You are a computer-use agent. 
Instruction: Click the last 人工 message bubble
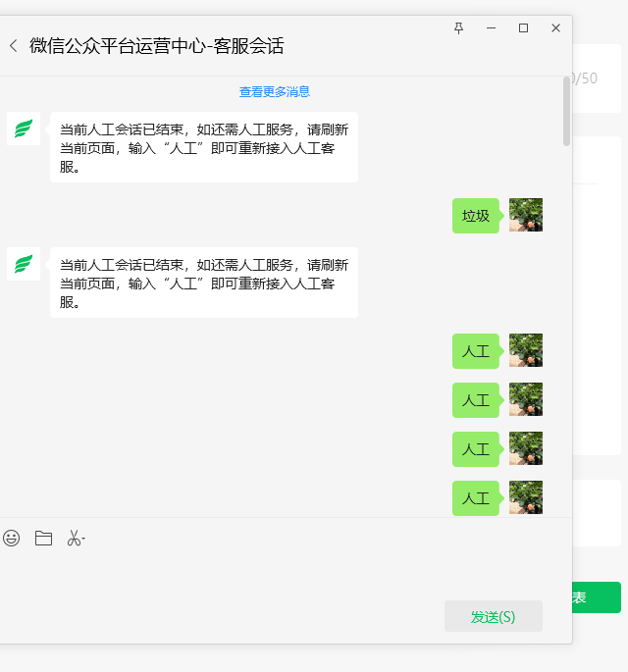pyautogui.click(x=476, y=498)
